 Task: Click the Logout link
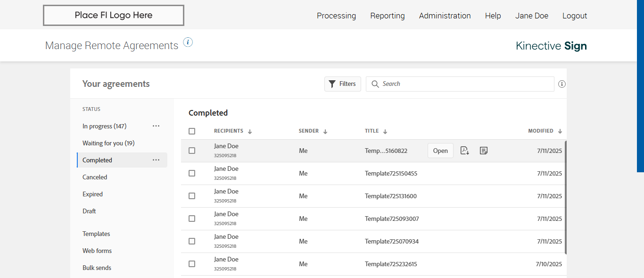(574, 16)
